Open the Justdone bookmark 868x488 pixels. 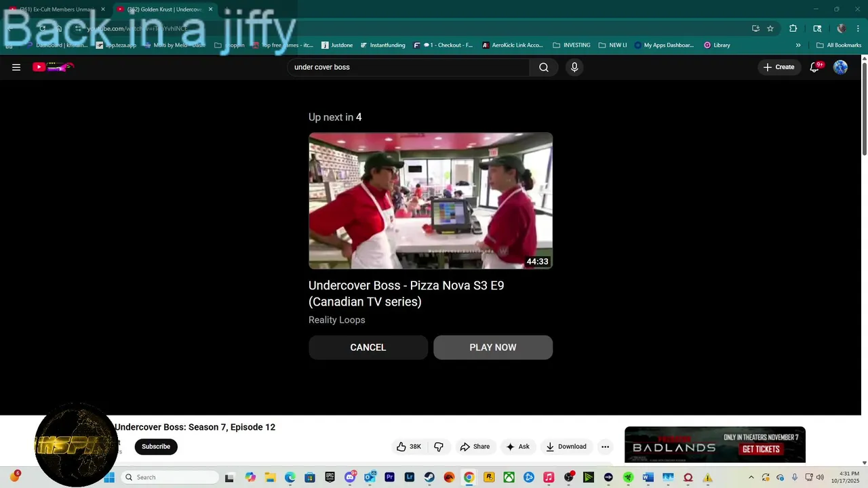(337, 45)
